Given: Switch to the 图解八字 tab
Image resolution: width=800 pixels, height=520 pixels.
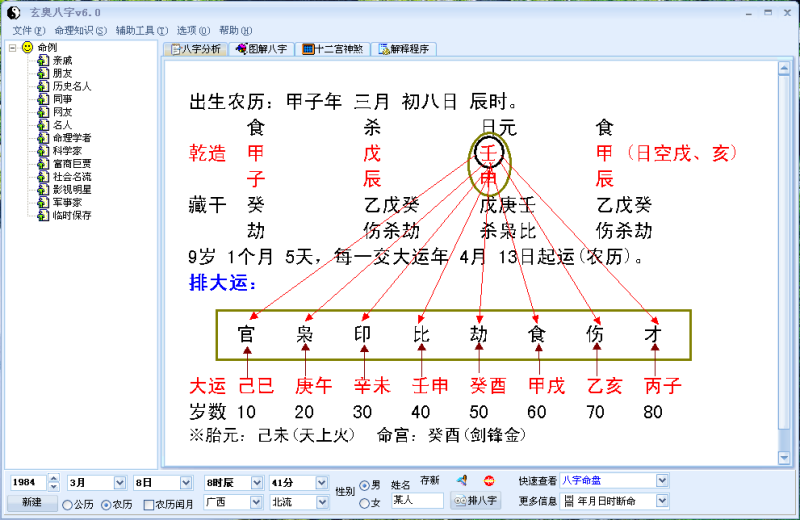Looking at the screenshot, I should 262,49.
